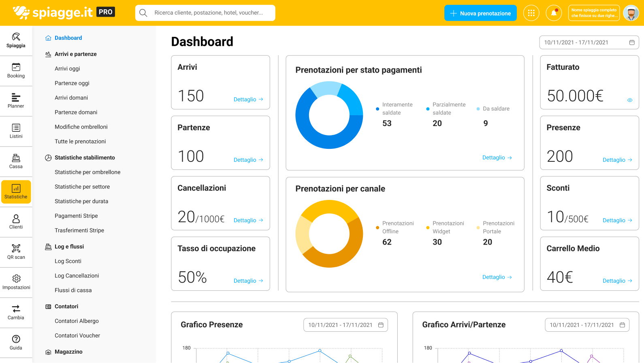Viewport: 644px width, 363px height.
Task: Open Dettaglio in Tasso di occupazione
Action: [x=248, y=281]
